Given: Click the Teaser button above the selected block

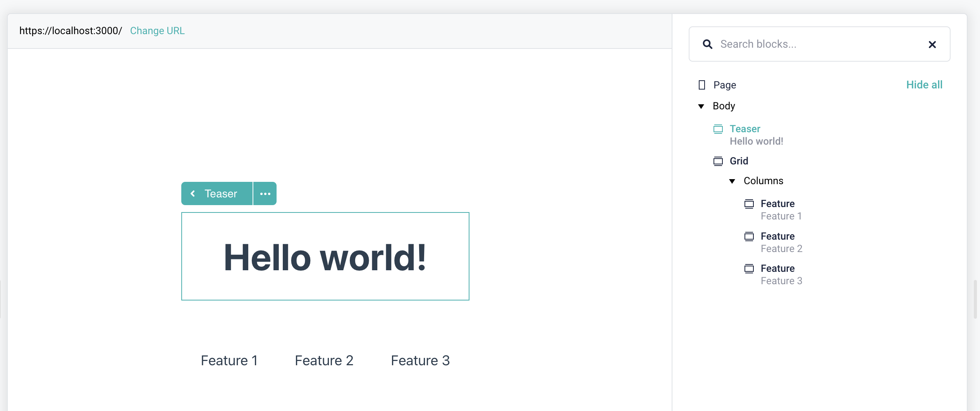Looking at the screenshot, I should pos(220,193).
